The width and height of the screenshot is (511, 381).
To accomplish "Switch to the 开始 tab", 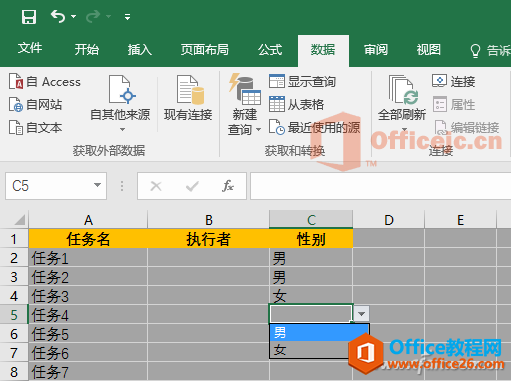I will coord(87,49).
